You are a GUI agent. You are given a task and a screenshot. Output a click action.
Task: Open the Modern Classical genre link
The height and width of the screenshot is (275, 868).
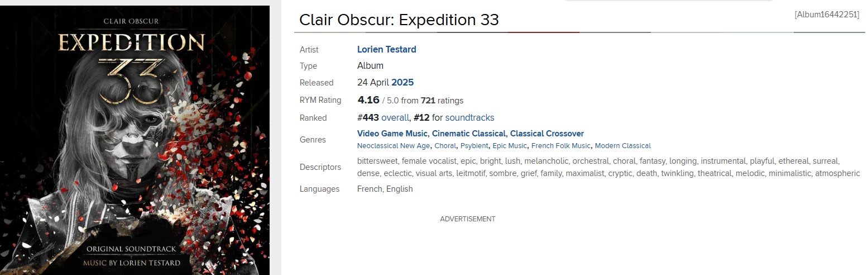click(x=622, y=146)
